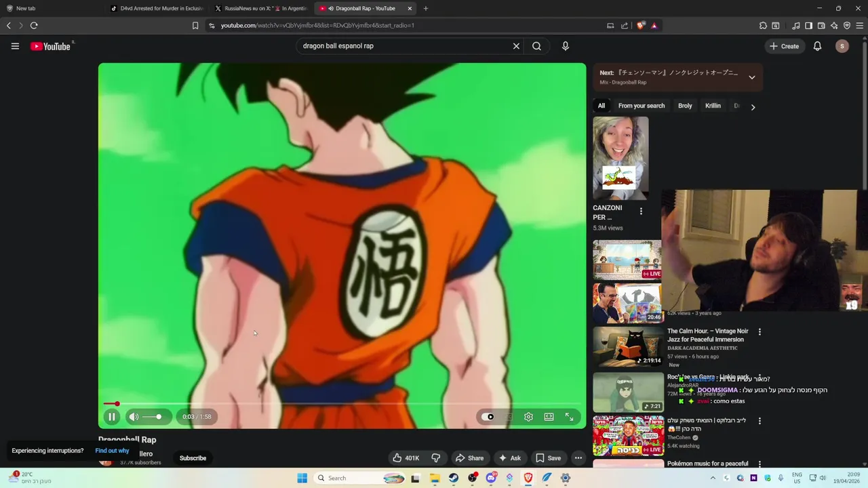Open the Create button menu

tap(784, 46)
